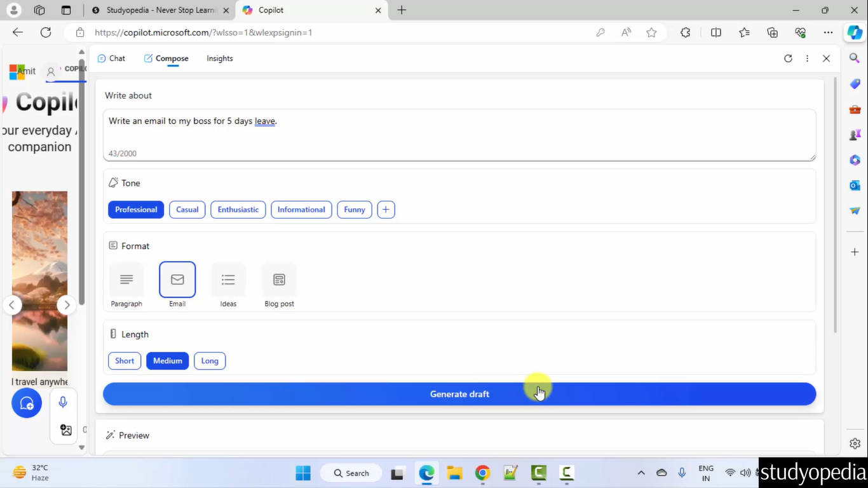
Task: Click the Read aloud icon in address bar
Action: [626, 32]
